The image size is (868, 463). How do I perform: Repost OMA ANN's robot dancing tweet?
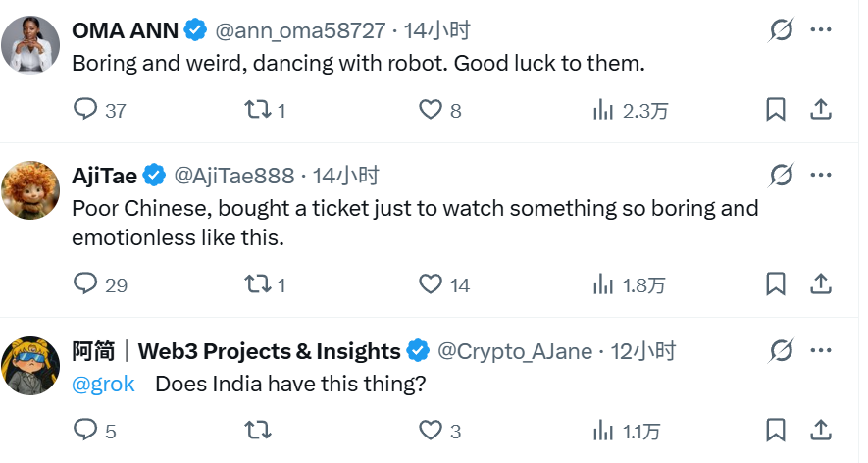256,110
